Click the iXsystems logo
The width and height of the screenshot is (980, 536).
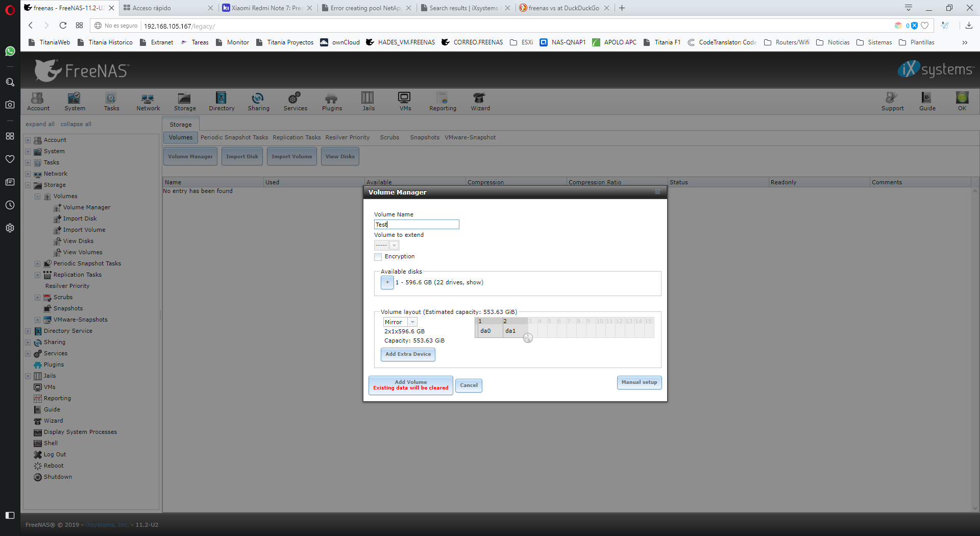point(936,69)
